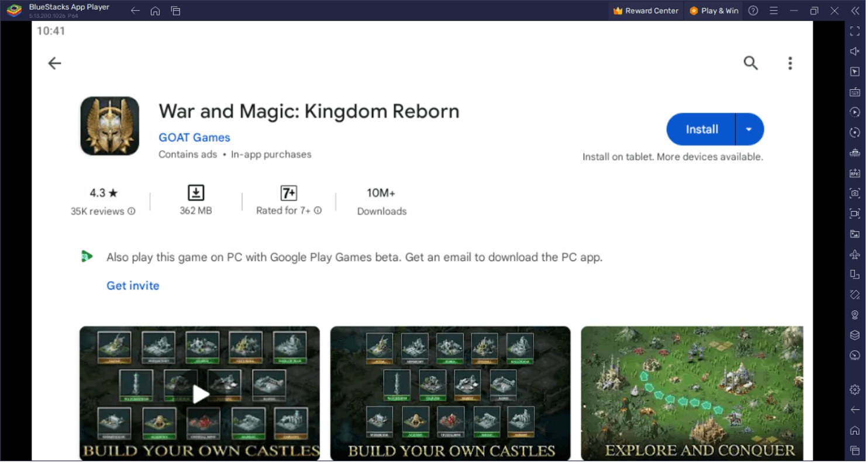
Task: Open the three-dot overflow menu
Action: coord(790,63)
